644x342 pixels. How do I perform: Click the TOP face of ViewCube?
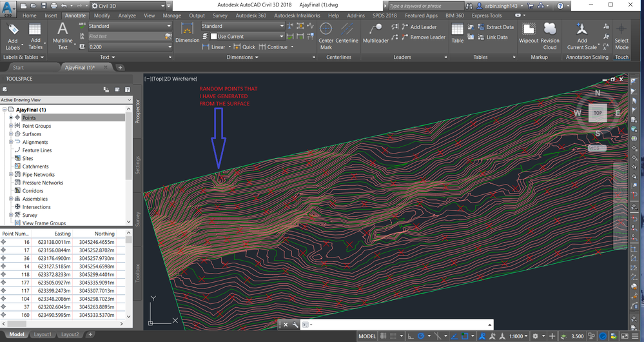tap(598, 113)
